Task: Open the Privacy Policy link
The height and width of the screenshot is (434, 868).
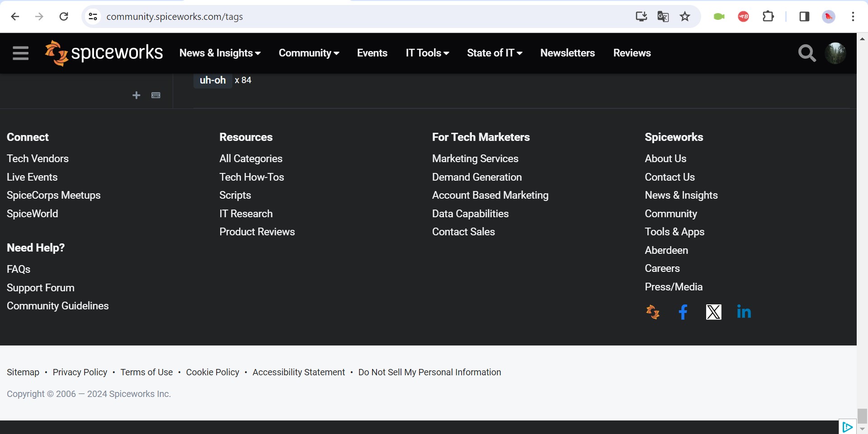Action: point(80,372)
